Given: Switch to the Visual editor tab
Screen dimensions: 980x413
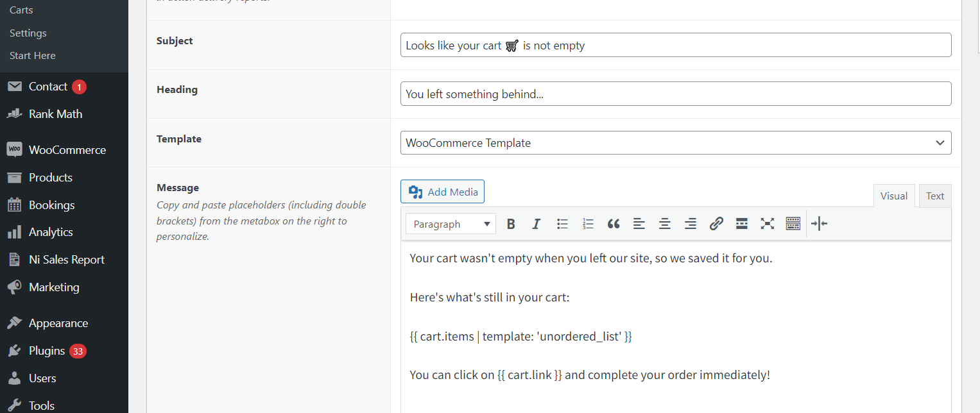Looking at the screenshot, I should [x=894, y=196].
